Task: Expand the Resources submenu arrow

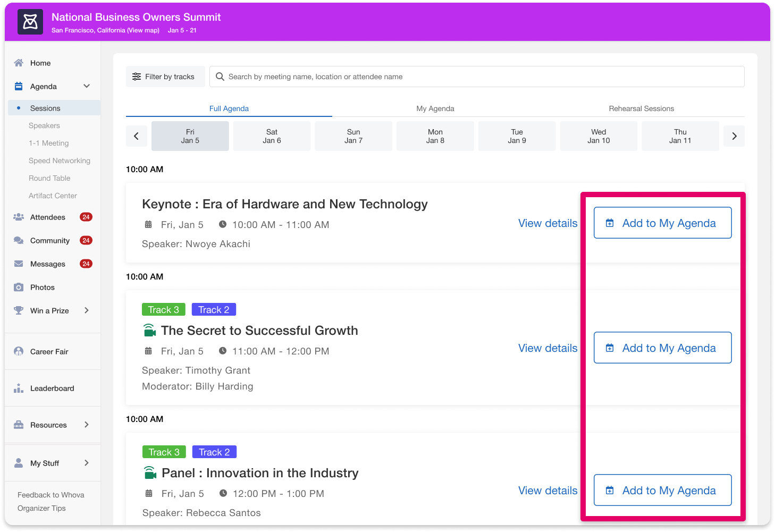Action: 87,425
